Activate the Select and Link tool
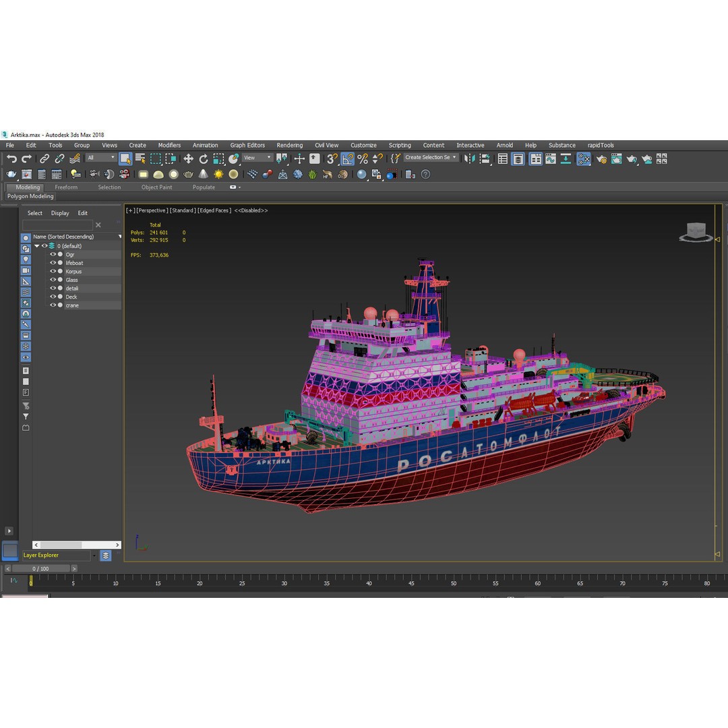The height and width of the screenshot is (728, 728). (44, 159)
